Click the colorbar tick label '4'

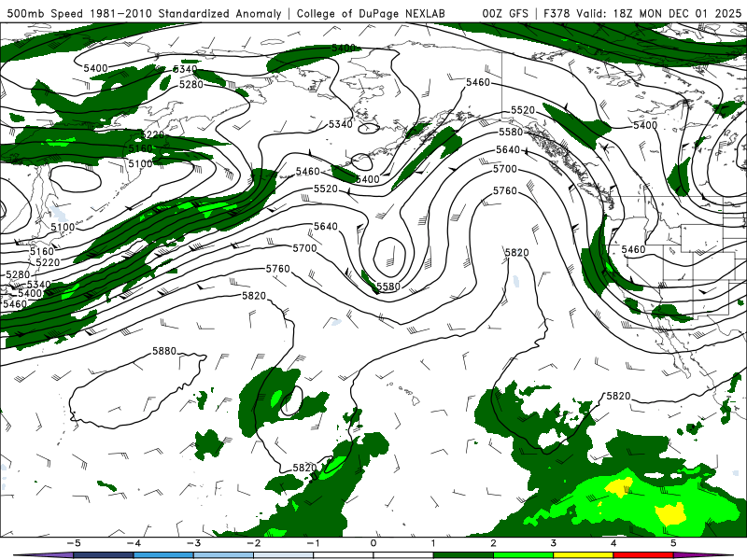613,543
